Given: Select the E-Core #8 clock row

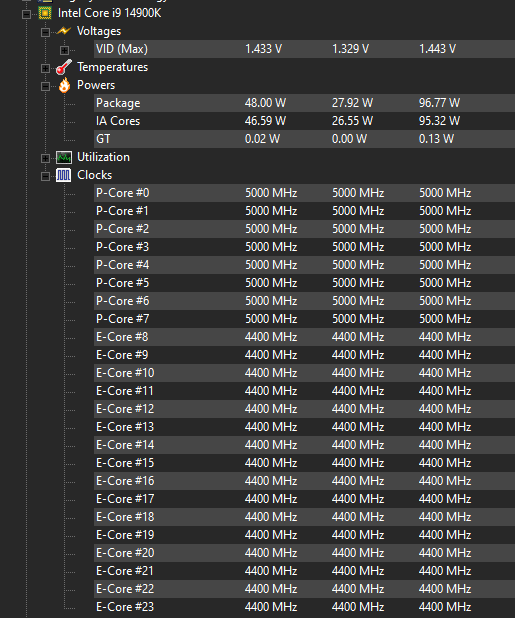Looking at the screenshot, I should pos(305,337).
